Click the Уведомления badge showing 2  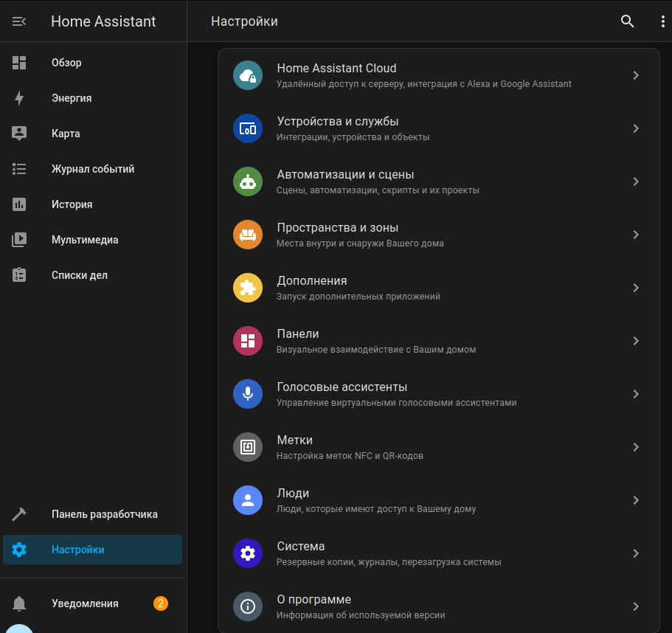(161, 603)
